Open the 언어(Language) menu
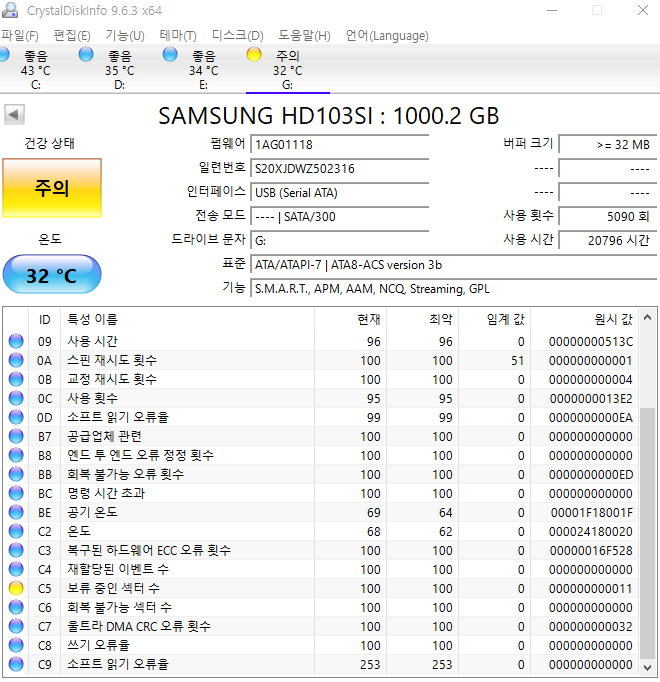The width and height of the screenshot is (660, 682). click(x=387, y=35)
